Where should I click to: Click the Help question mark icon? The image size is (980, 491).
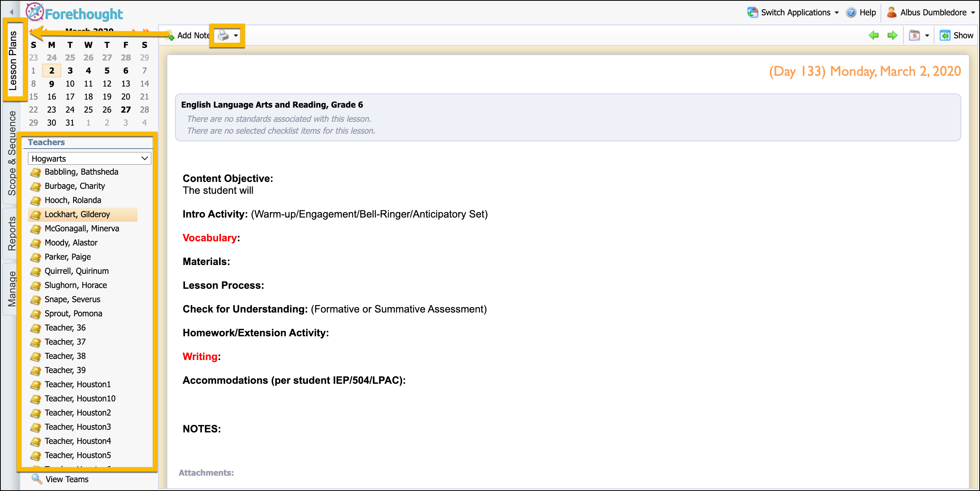point(851,12)
